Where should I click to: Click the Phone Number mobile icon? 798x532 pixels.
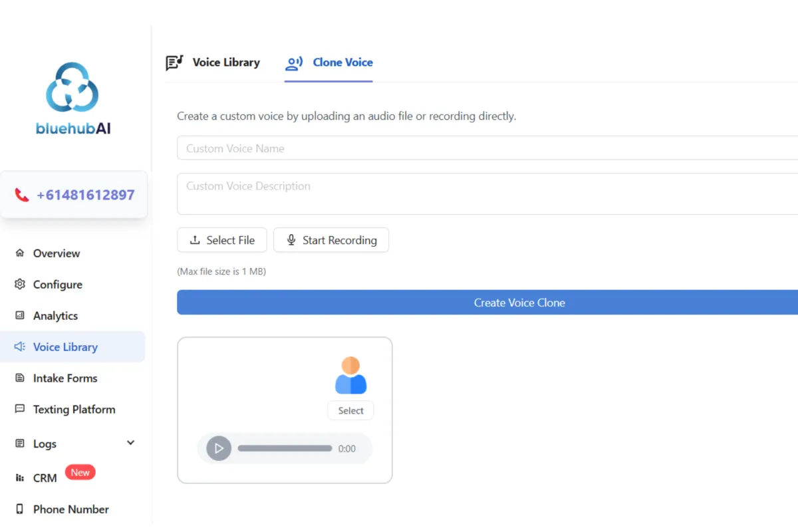tap(20, 509)
